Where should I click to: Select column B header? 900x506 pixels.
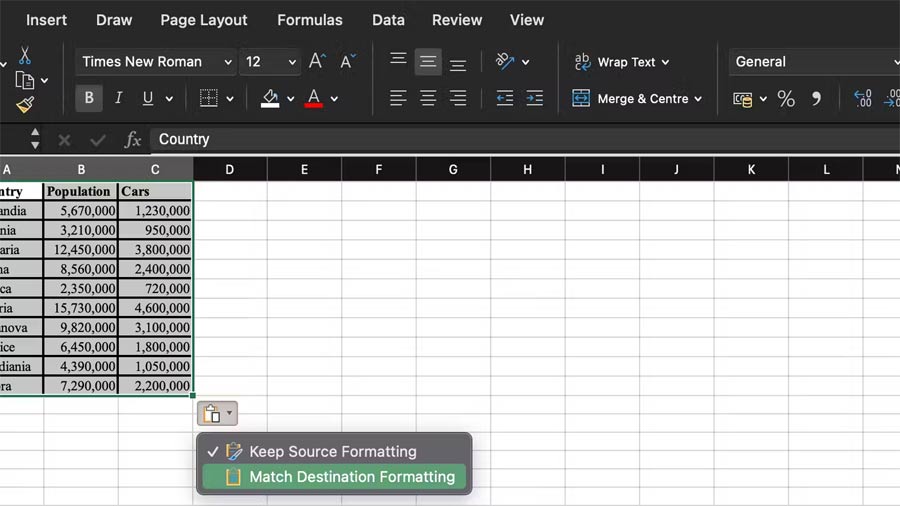click(x=81, y=169)
